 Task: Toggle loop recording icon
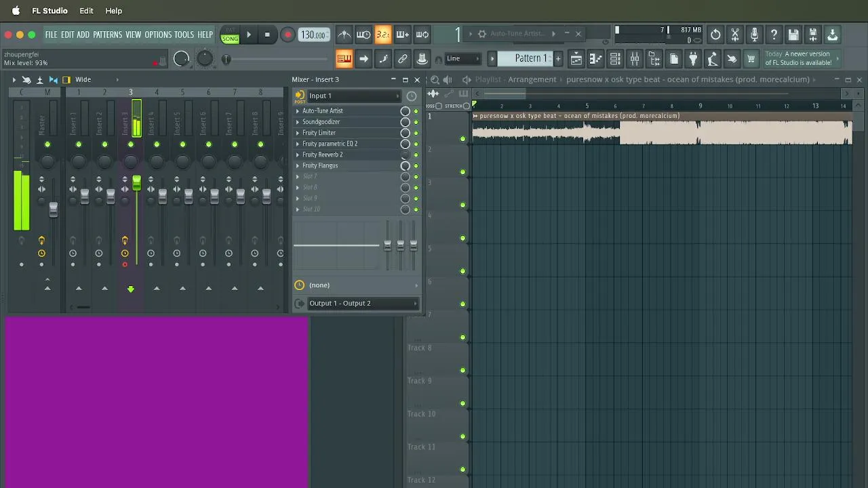click(x=422, y=35)
